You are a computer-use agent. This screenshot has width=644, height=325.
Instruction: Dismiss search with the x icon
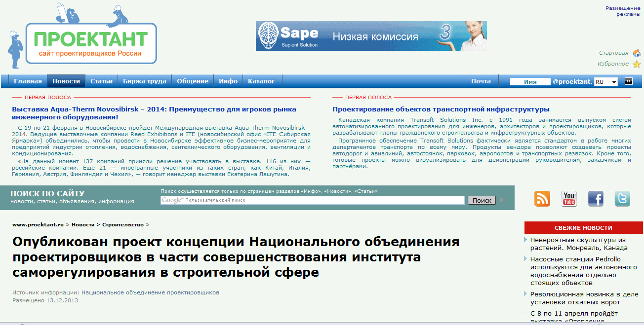[501, 200]
